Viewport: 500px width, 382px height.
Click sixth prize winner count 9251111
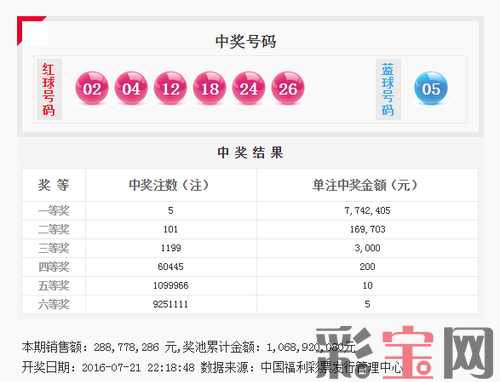coord(170,304)
